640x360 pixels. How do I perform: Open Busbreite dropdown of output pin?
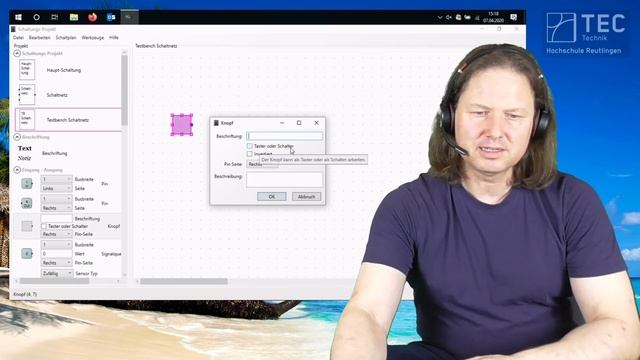(56, 199)
